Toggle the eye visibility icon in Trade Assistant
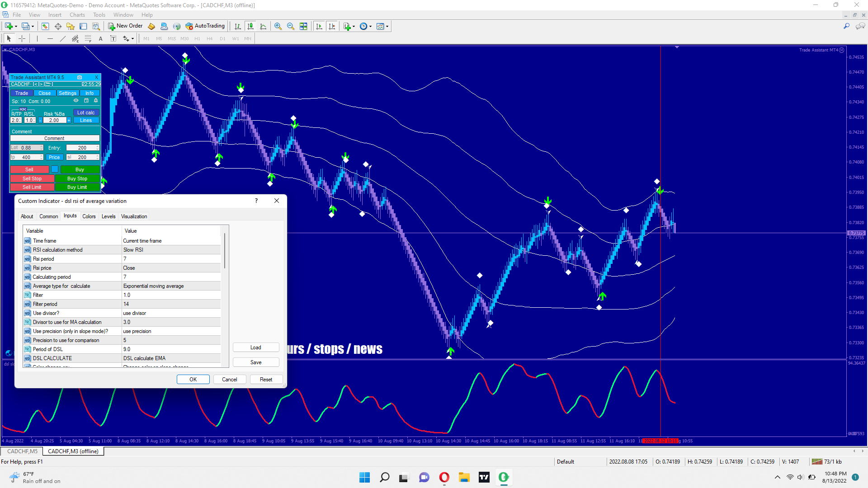This screenshot has width=868, height=488. (x=76, y=101)
